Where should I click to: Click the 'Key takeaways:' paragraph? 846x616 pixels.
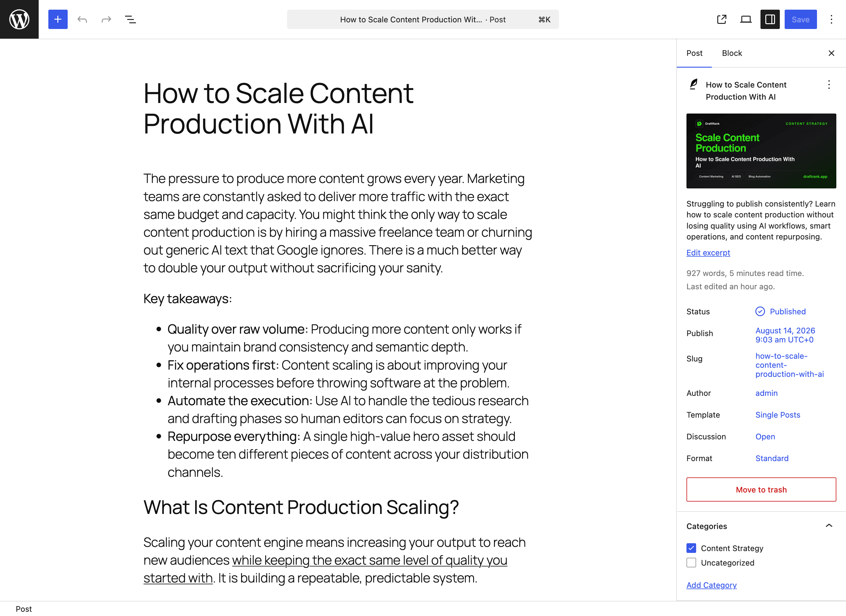pyautogui.click(x=188, y=299)
